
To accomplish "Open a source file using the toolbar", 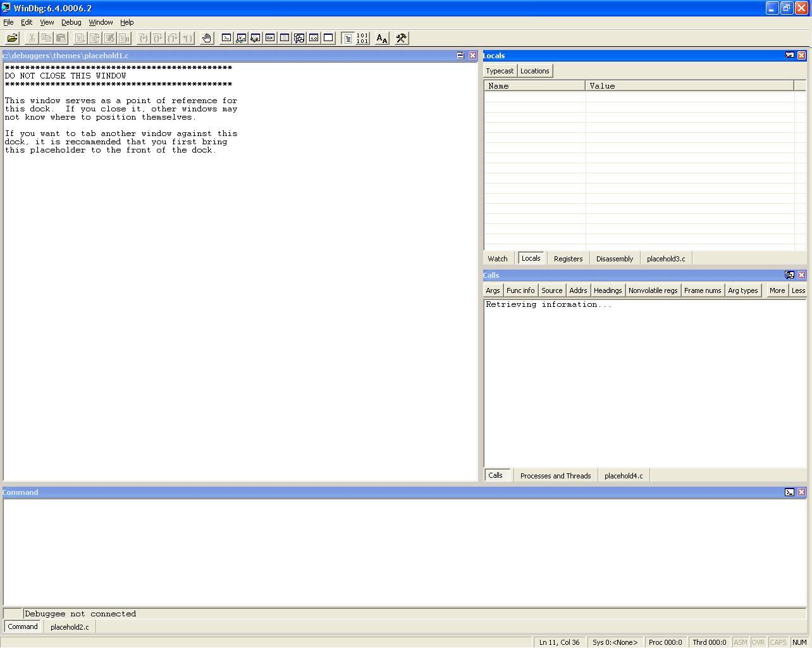I will click(x=12, y=38).
